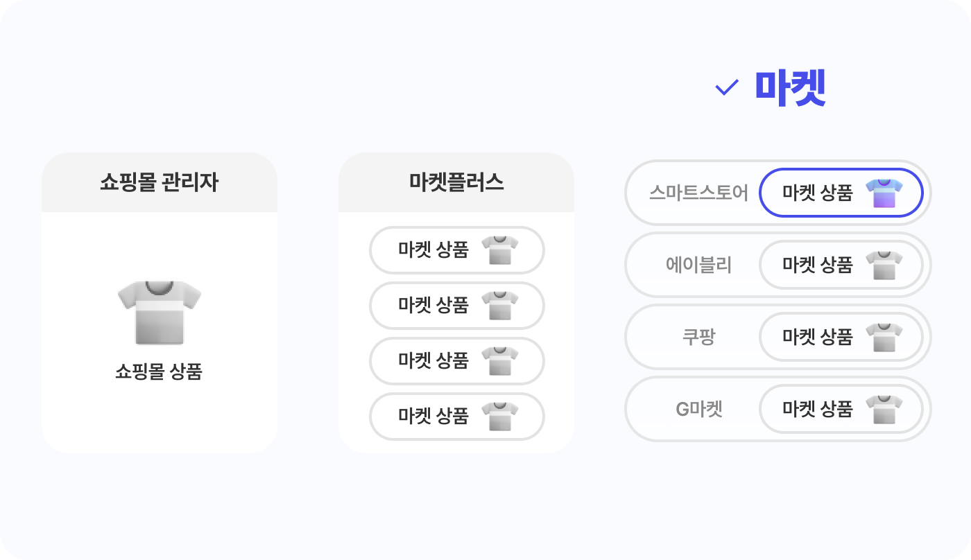Select the highlighted 마켓 상품 pill in 스마트스토어
The width and height of the screenshot is (971, 560).
841,193
